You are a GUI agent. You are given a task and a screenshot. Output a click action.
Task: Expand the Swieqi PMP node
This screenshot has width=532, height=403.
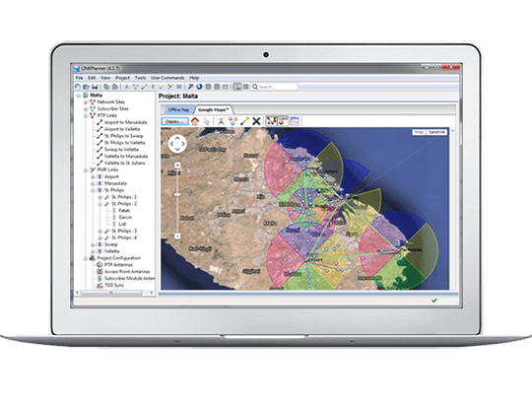pyautogui.click(x=93, y=244)
